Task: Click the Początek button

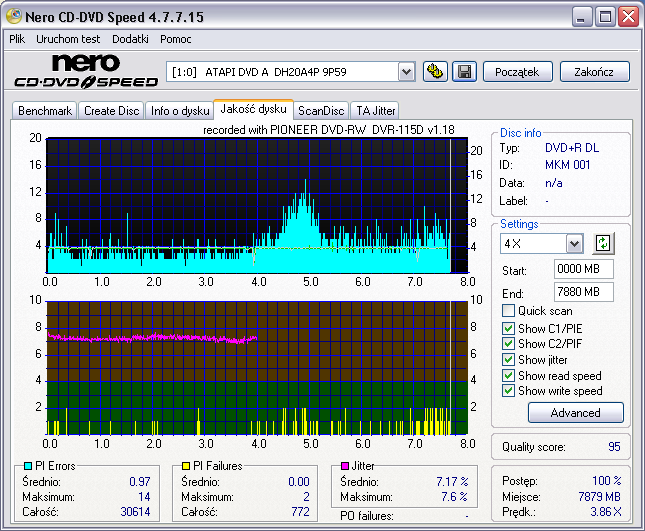Action: click(517, 72)
